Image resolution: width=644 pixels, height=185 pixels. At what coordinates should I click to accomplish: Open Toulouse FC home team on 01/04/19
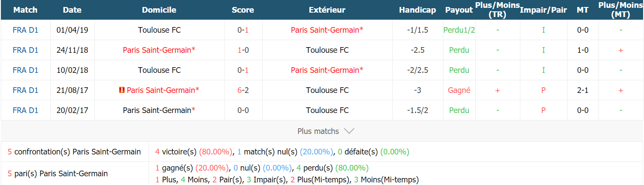[x=159, y=30]
